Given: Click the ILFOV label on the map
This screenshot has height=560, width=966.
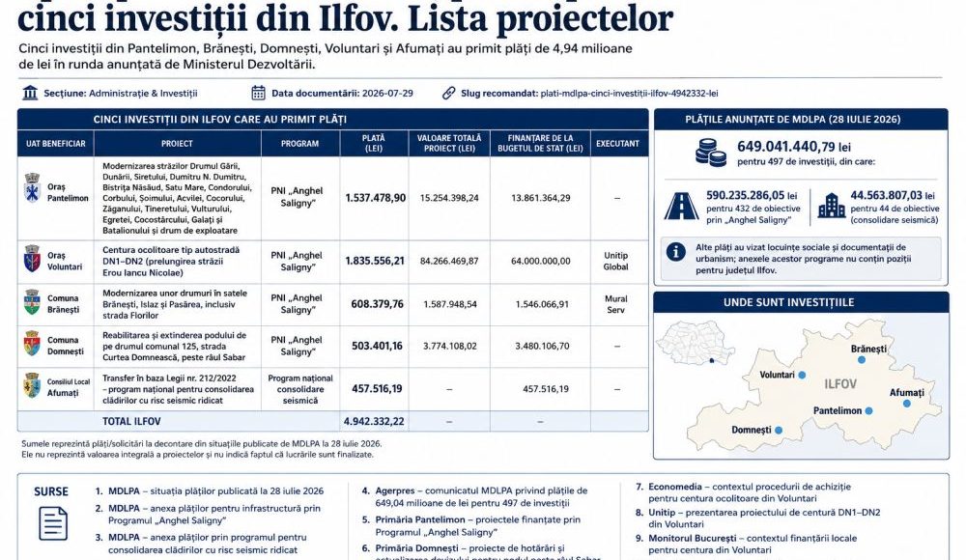Looking at the screenshot, I should pos(840,384).
